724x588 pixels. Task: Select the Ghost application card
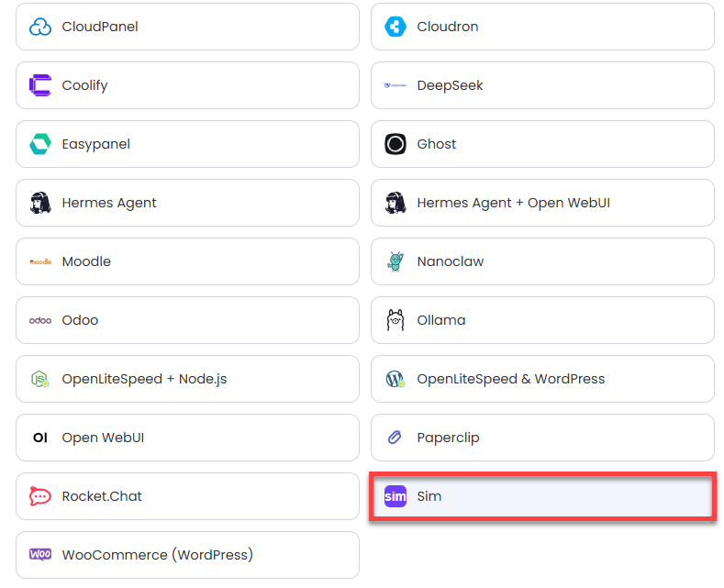(x=542, y=144)
